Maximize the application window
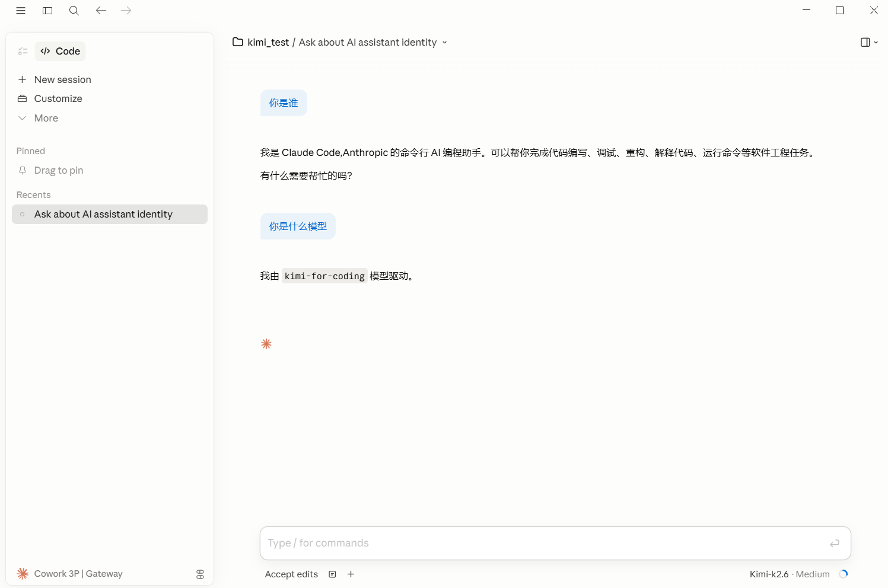 point(839,10)
